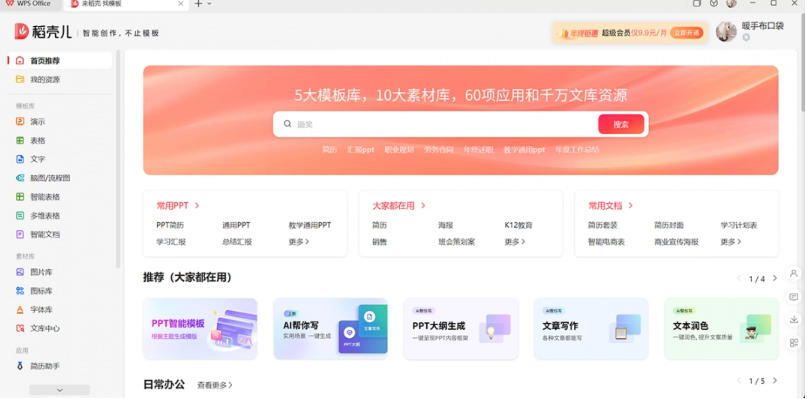Click the download icon on right edge

click(x=793, y=320)
